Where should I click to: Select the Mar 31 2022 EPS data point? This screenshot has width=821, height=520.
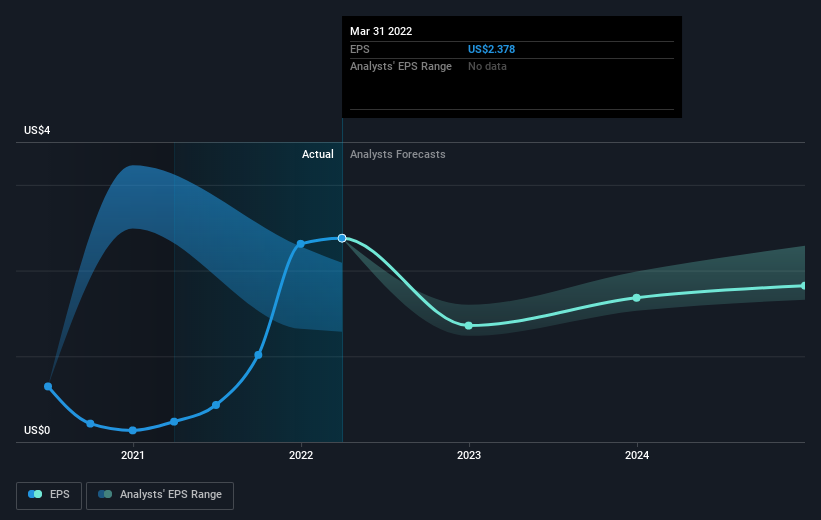pos(342,238)
